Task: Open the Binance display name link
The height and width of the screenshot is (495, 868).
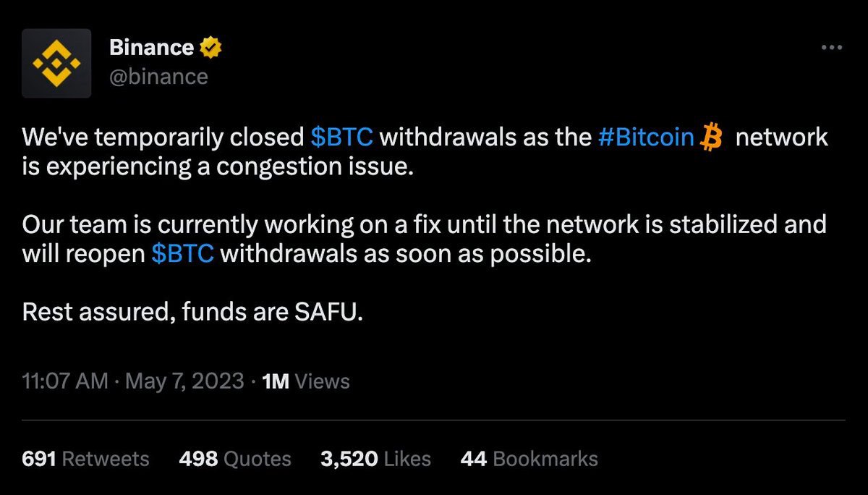Action: click(151, 48)
